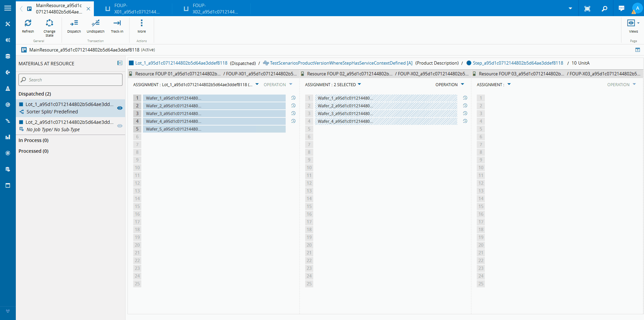
Task: Open the Step_a95d1c link
Action: [x=518, y=63]
